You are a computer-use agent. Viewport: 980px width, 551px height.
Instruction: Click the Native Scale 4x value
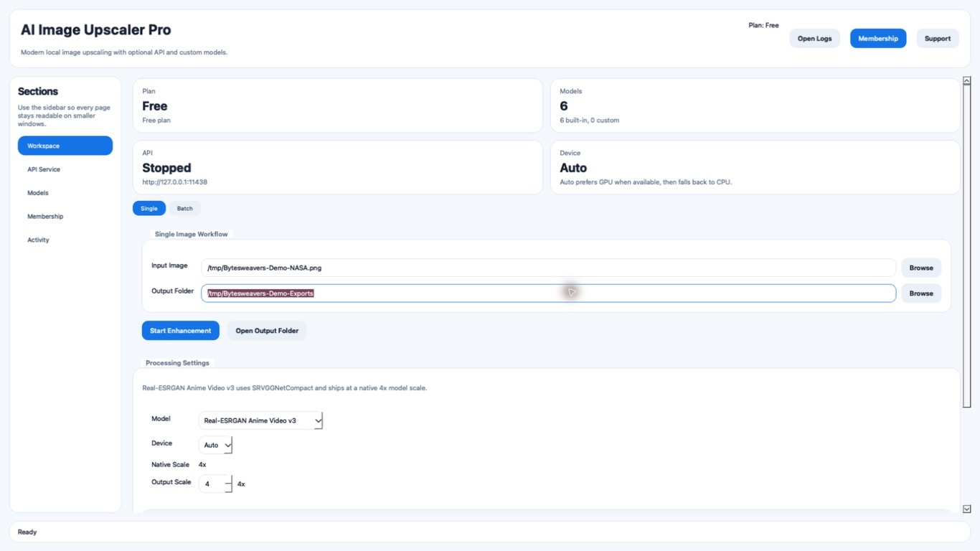[x=202, y=465]
